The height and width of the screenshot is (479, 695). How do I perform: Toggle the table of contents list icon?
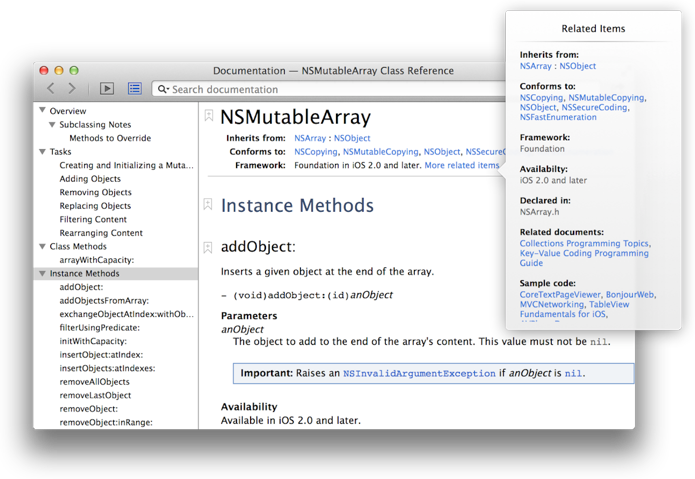tap(135, 89)
